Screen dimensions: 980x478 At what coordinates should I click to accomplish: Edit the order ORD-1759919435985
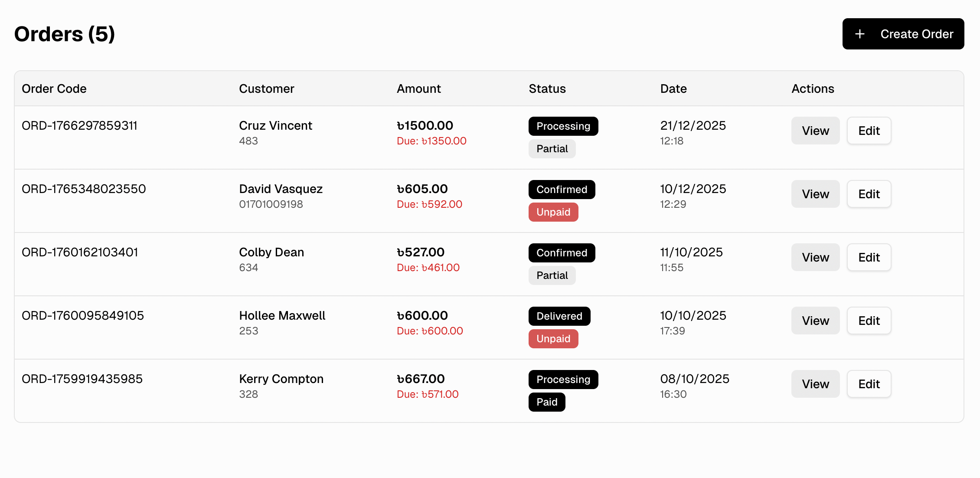coord(869,384)
